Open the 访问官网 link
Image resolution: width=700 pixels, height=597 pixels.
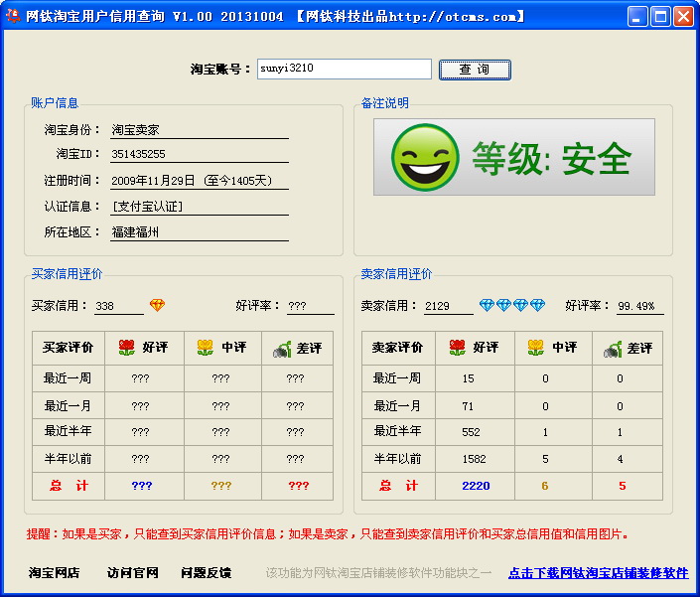pyautogui.click(x=133, y=572)
